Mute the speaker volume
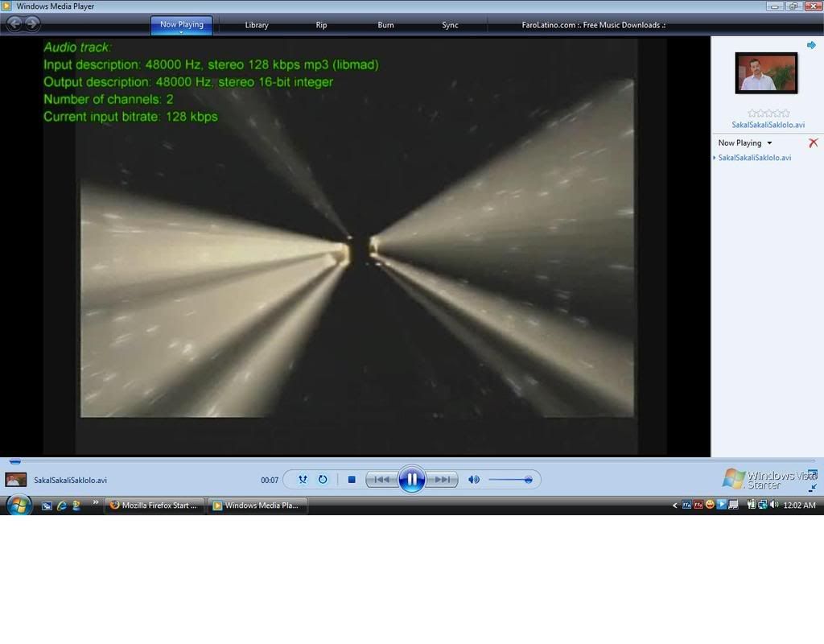The width and height of the screenshot is (824, 644). click(x=473, y=479)
